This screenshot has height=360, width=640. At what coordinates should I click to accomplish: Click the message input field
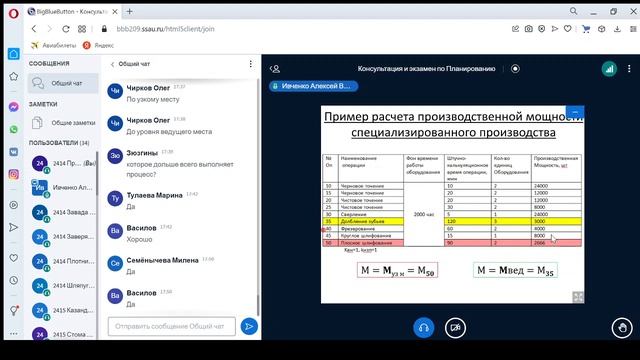[x=172, y=327]
